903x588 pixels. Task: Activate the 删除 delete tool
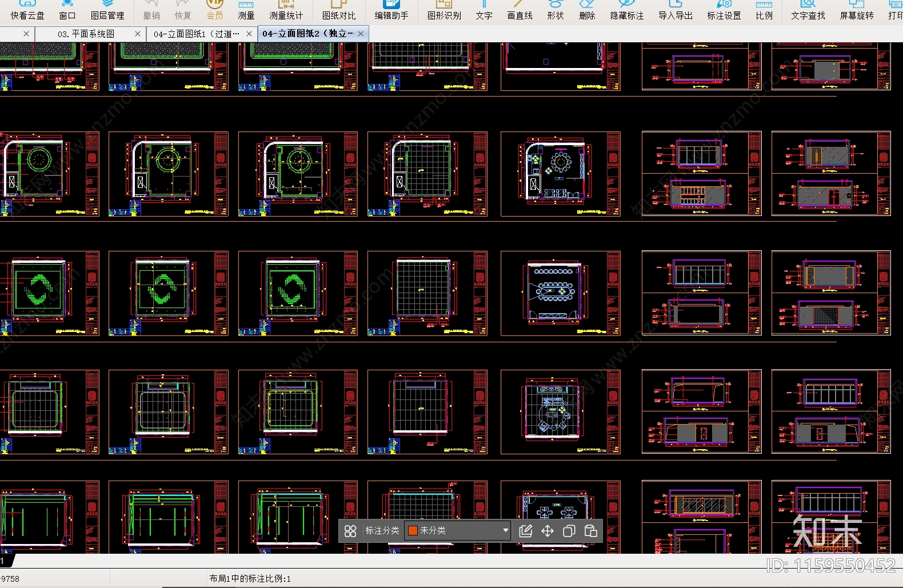[587, 10]
